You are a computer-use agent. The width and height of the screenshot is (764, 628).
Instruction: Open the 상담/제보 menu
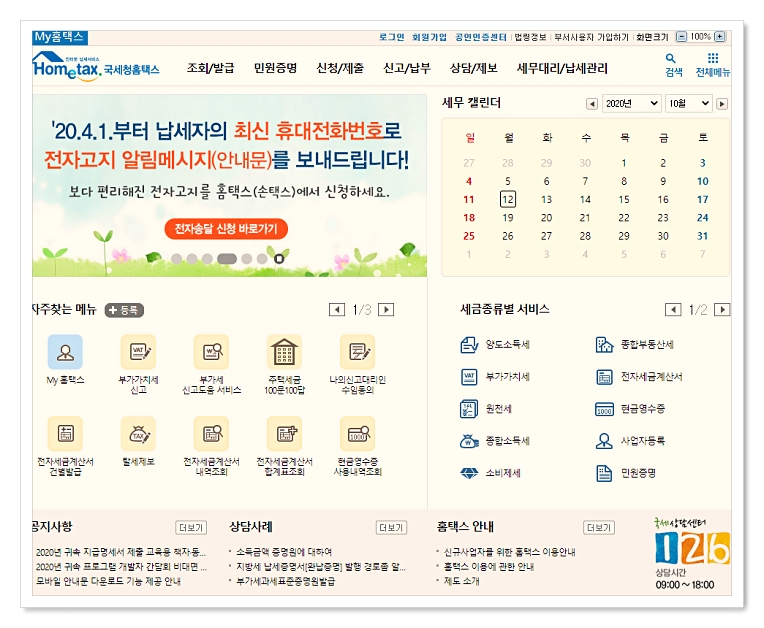tap(474, 68)
